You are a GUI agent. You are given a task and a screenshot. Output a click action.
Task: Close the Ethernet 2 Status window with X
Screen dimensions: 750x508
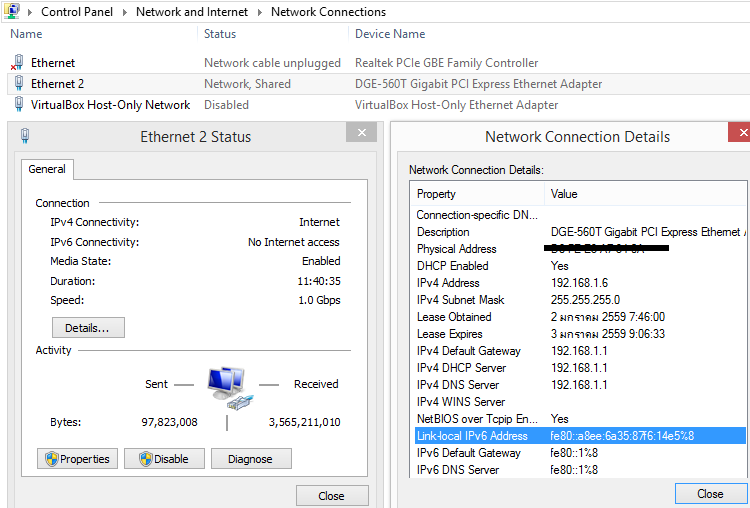[361, 133]
